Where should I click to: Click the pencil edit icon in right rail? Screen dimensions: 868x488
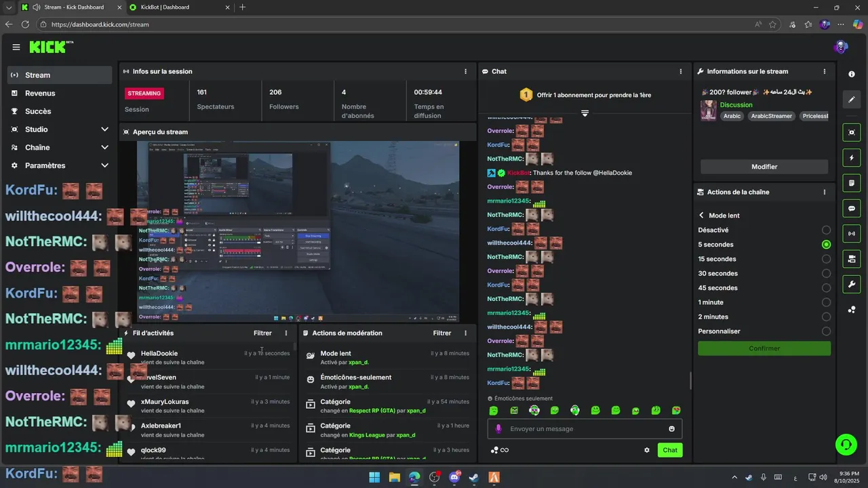852,100
